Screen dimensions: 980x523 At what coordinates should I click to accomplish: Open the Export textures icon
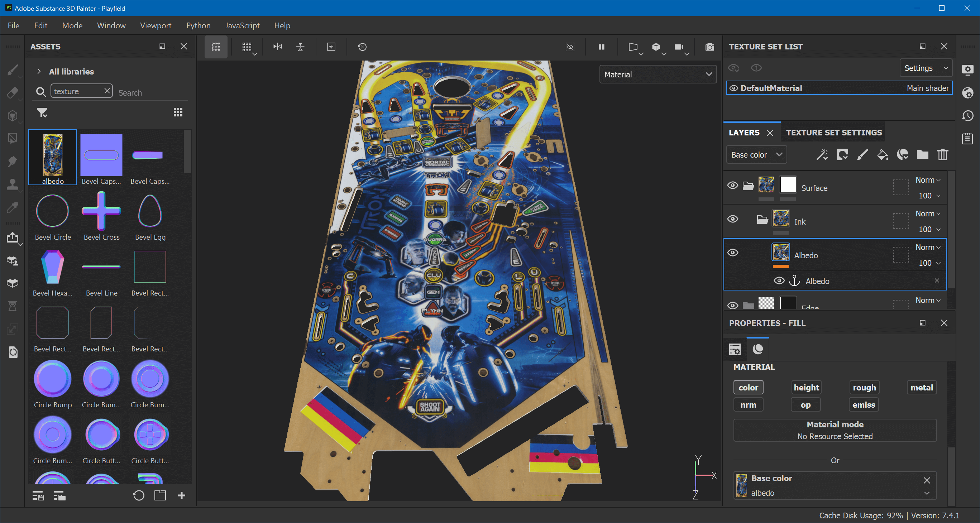13,238
